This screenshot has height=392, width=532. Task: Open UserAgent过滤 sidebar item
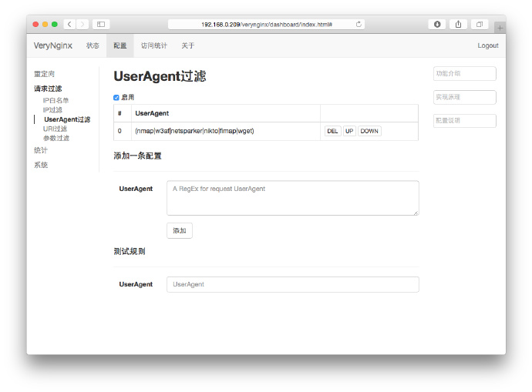pyautogui.click(x=67, y=119)
